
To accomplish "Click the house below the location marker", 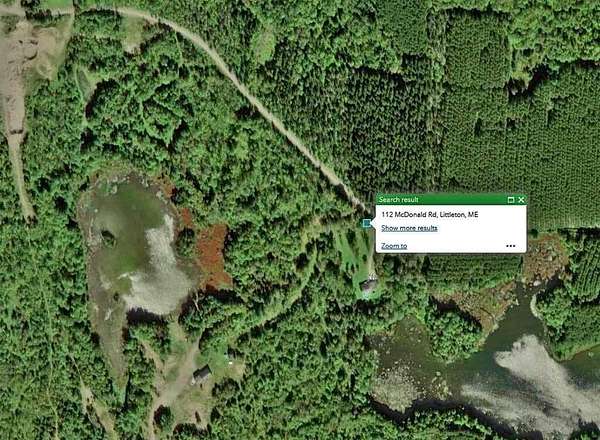I will pos(368,286).
